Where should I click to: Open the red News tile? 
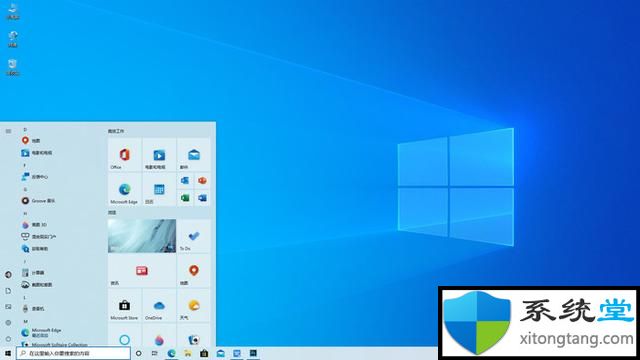point(142,271)
